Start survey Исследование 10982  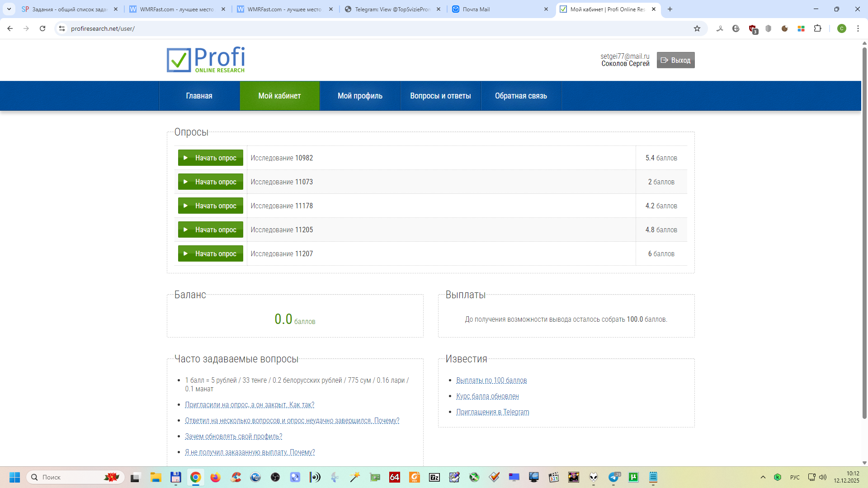[x=210, y=158]
